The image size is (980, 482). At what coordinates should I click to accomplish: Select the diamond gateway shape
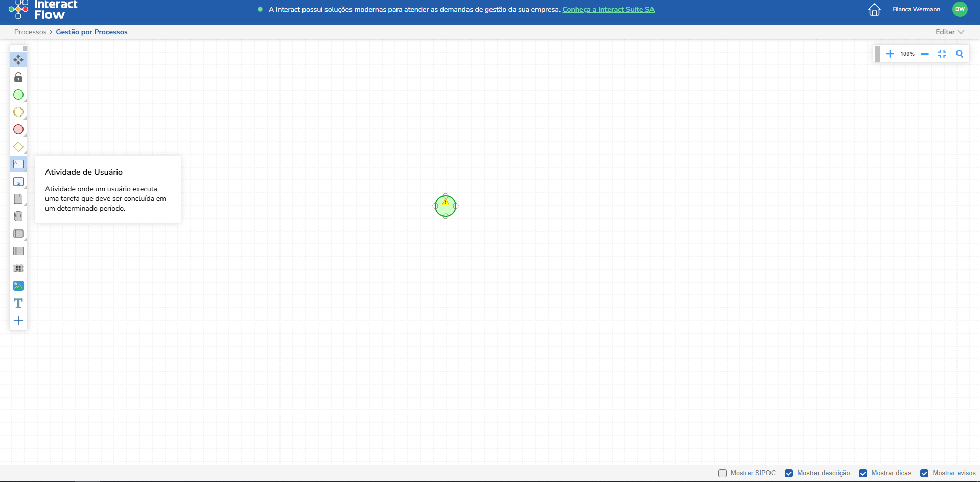(x=18, y=147)
